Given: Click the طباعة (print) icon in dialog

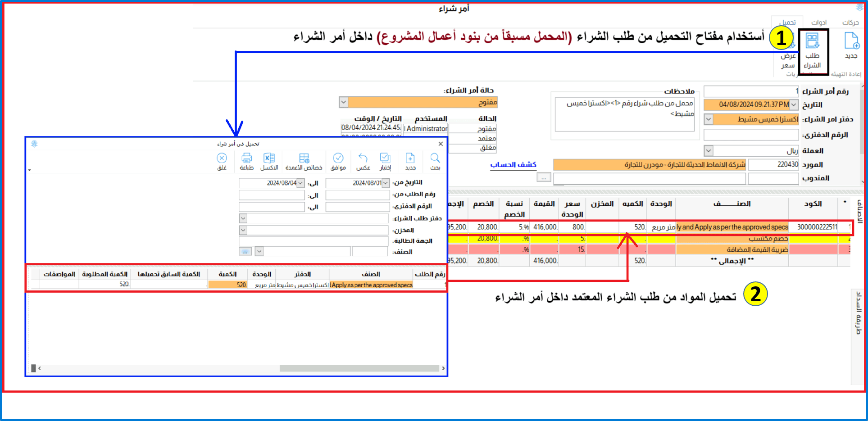Looking at the screenshot, I should pyautogui.click(x=246, y=158).
